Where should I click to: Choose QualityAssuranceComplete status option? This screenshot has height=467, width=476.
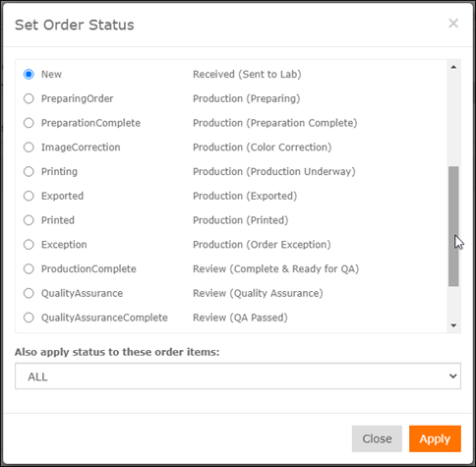point(29,318)
